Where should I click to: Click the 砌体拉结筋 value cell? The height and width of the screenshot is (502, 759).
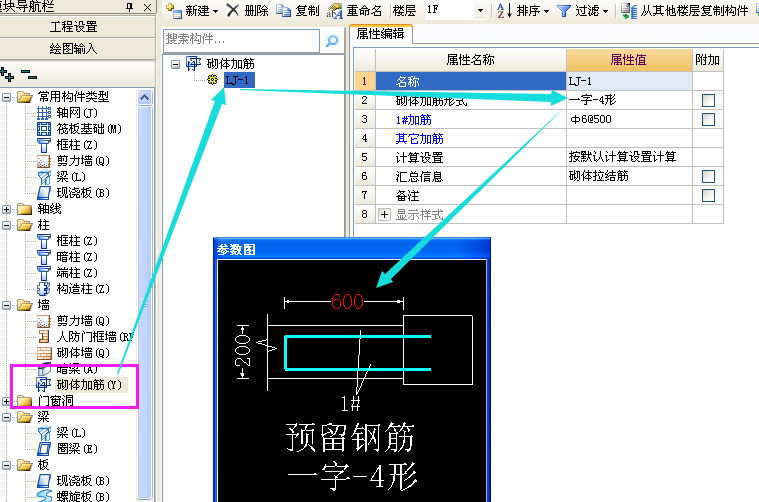pyautogui.click(x=629, y=176)
